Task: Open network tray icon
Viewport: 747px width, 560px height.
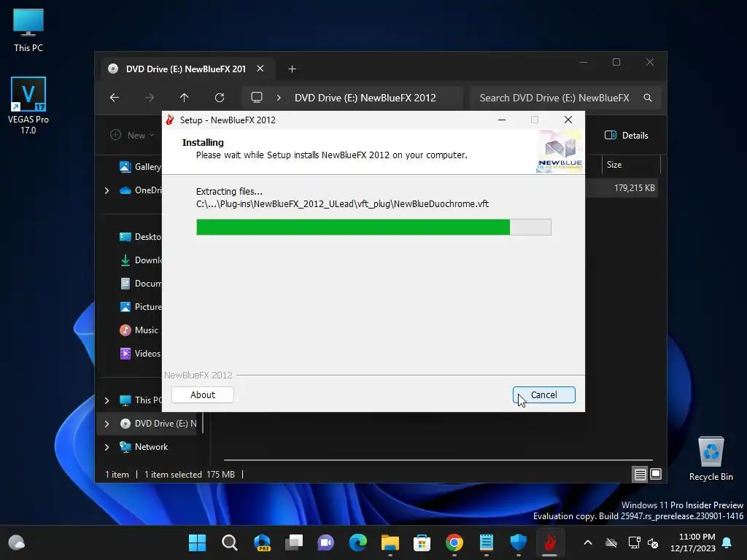Action: coord(634,542)
